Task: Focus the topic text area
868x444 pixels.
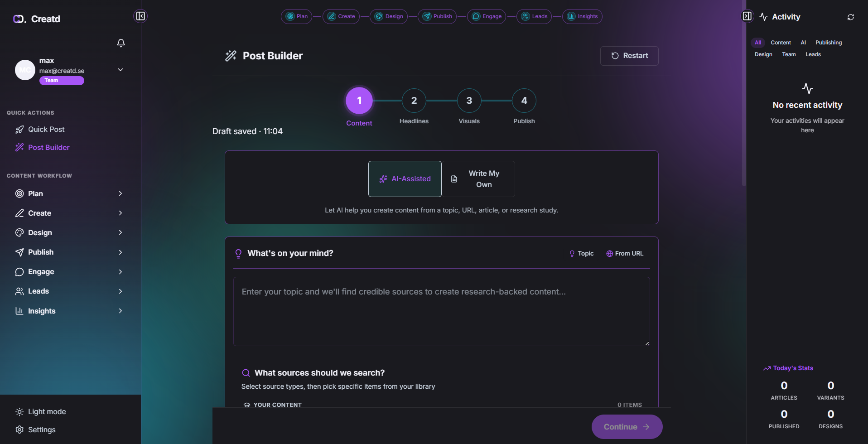Action: point(441,312)
